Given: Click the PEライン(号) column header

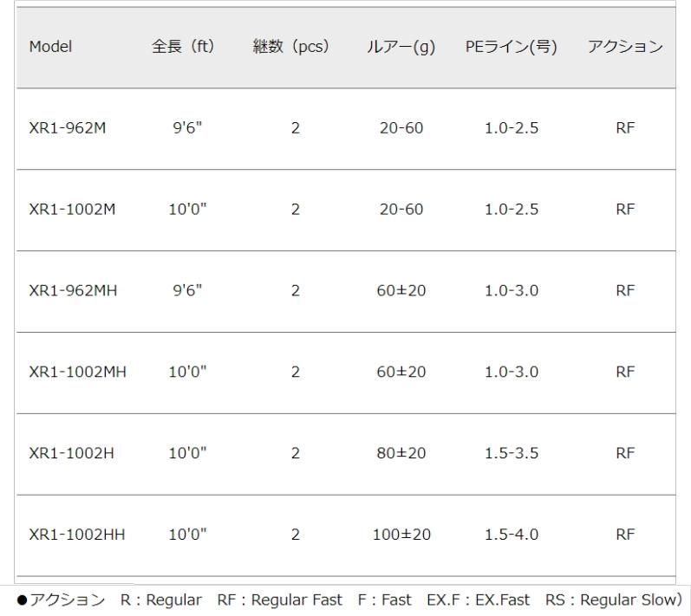Looking at the screenshot, I should click(511, 47).
